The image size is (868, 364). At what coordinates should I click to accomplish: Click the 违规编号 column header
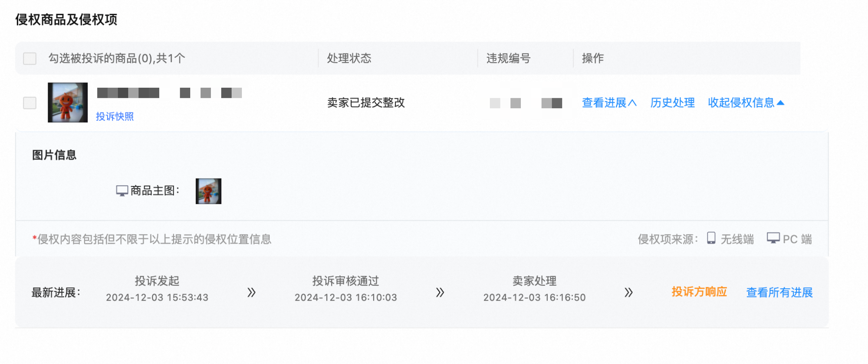click(x=509, y=58)
